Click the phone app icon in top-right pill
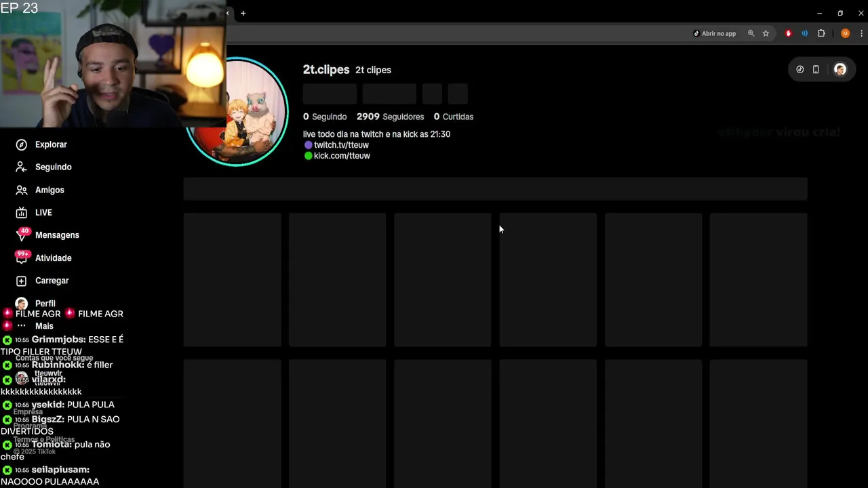Viewport: 868px width, 488px height. [x=816, y=69]
